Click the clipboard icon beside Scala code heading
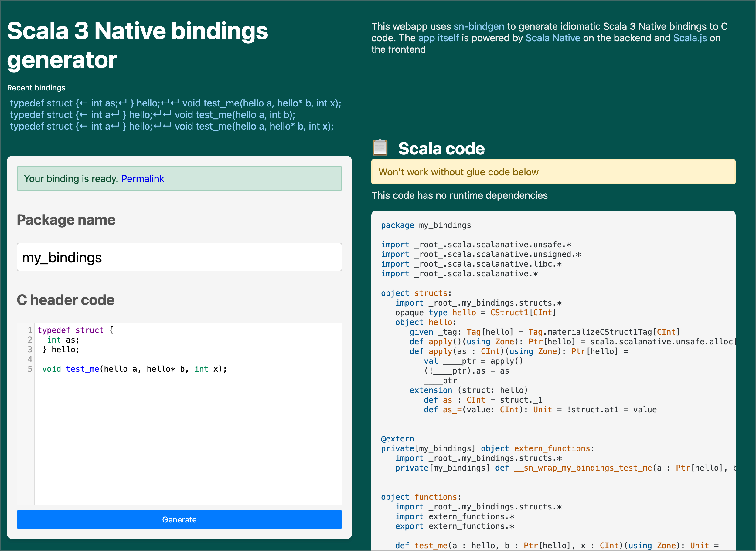756x551 pixels. pyautogui.click(x=380, y=148)
